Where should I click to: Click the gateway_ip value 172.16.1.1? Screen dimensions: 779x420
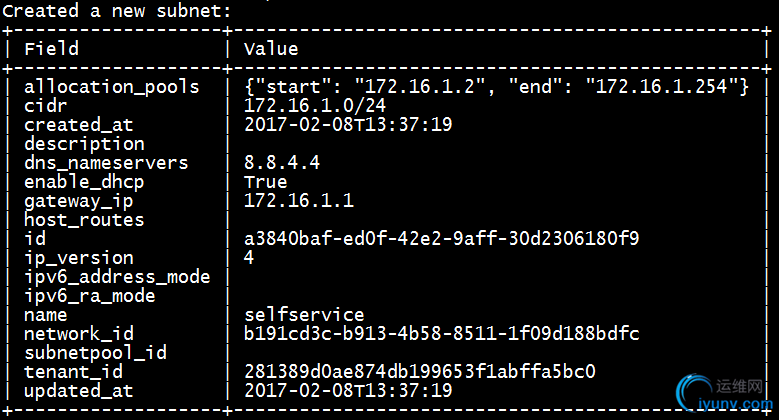click(x=298, y=201)
